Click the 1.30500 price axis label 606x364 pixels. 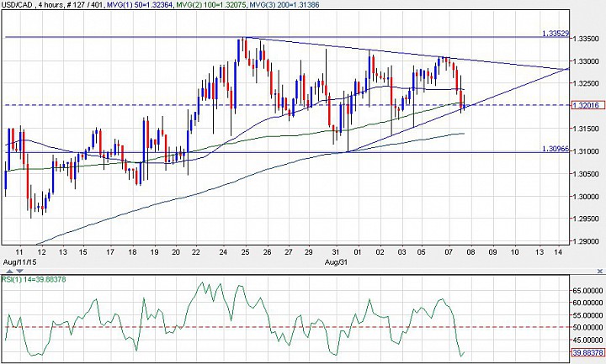pos(587,174)
